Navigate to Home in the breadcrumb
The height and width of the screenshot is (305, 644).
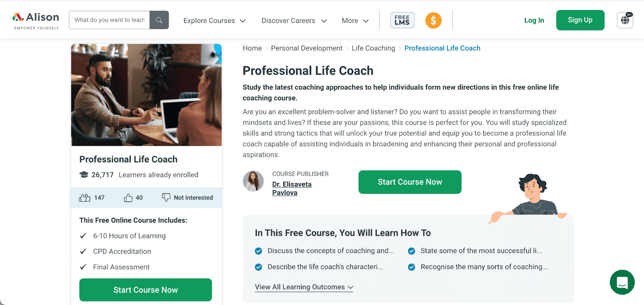[x=252, y=48]
